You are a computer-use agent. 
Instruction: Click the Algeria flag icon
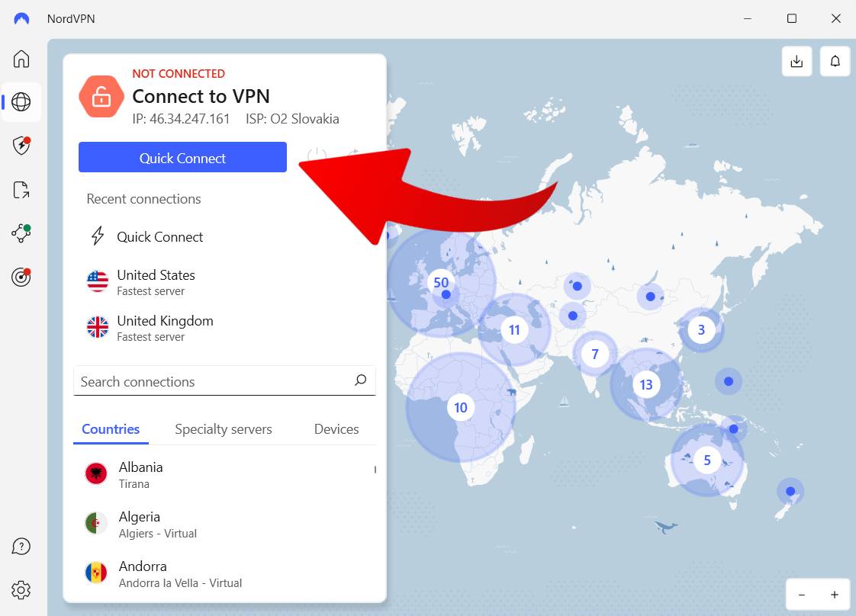point(96,523)
